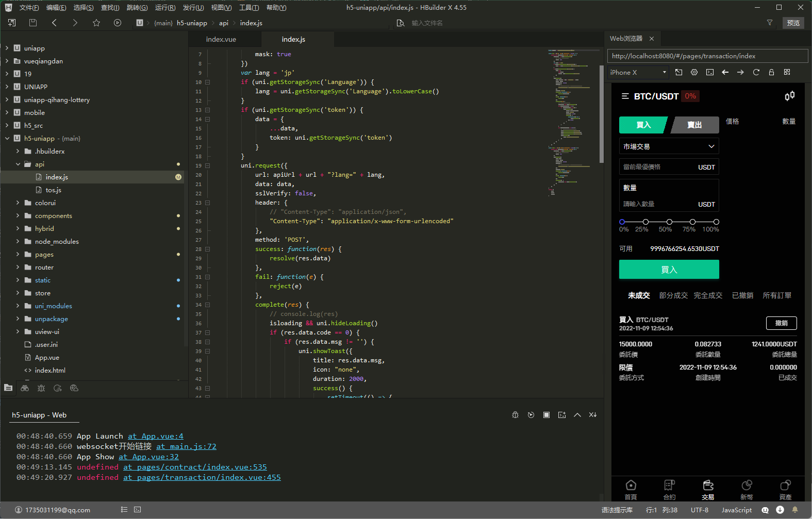Select 買入 buy toggle tab
The width and height of the screenshot is (812, 519).
tap(643, 125)
